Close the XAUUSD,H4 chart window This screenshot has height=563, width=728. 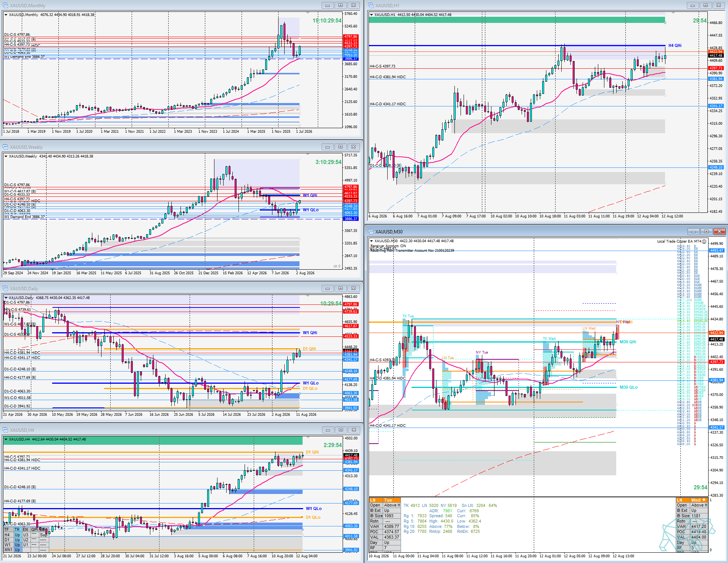(354, 430)
